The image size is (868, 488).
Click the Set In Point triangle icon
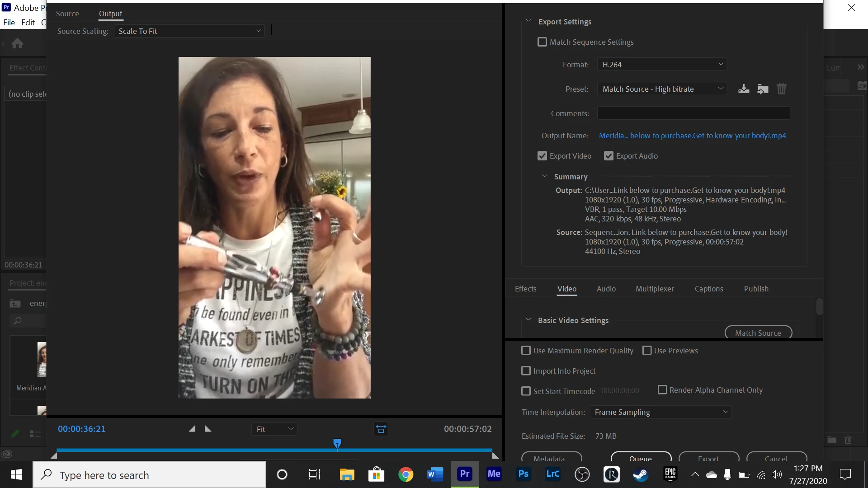[x=192, y=429]
